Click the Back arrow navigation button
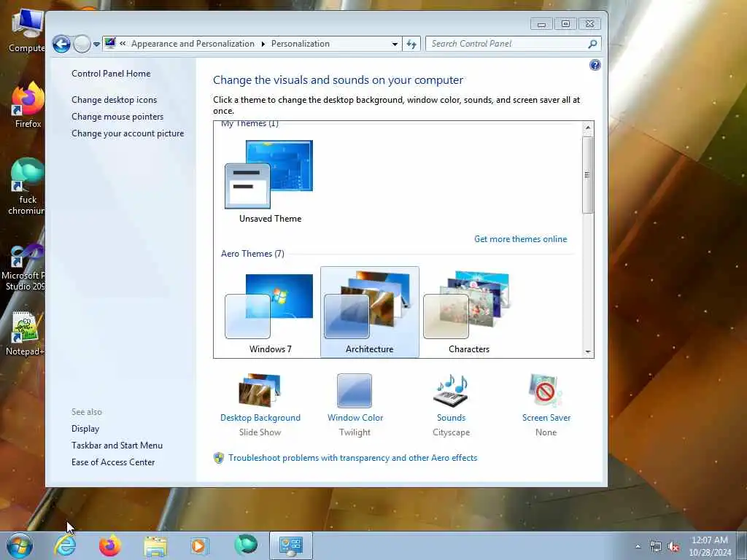The image size is (747, 560). click(61, 44)
